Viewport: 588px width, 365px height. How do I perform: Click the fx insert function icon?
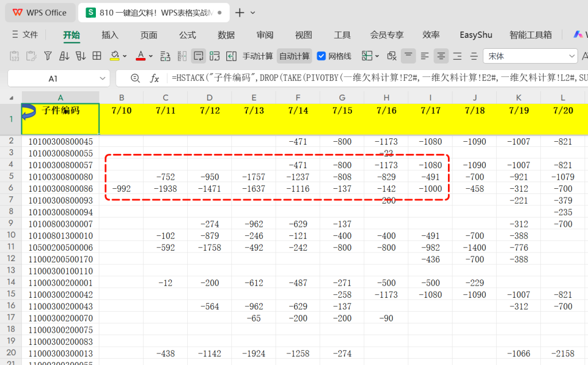click(154, 78)
